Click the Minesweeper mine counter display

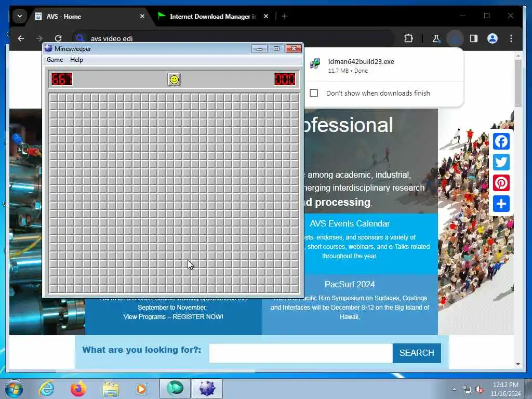coord(62,79)
